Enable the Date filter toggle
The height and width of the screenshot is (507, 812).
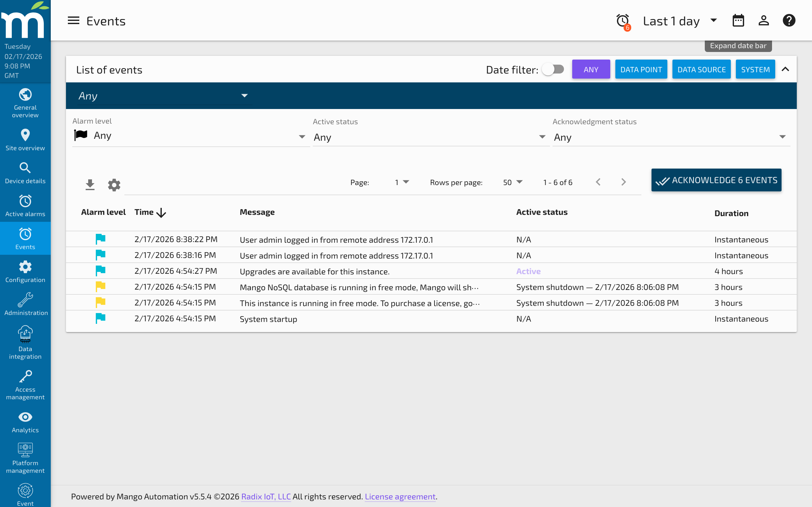(x=553, y=69)
